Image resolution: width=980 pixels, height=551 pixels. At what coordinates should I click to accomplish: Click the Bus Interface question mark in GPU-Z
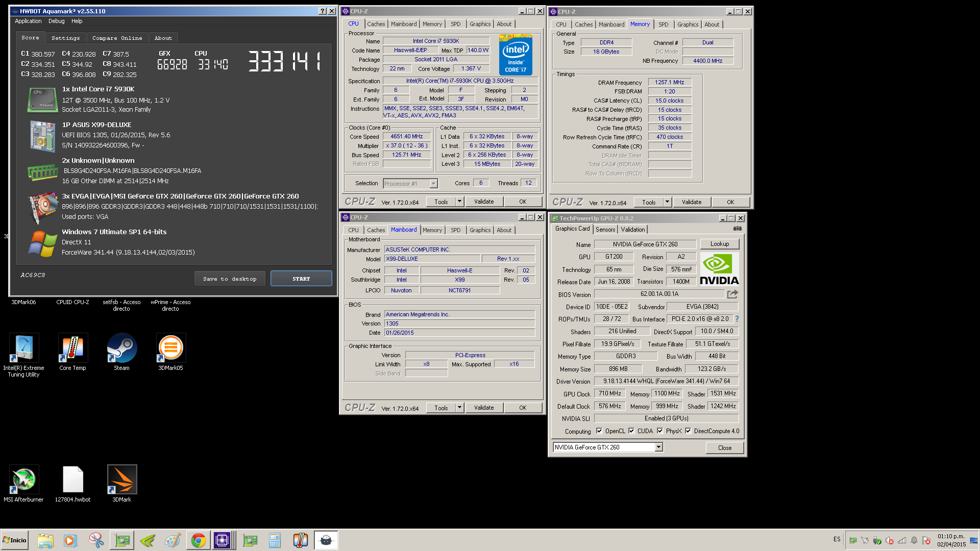coord(737,319)
